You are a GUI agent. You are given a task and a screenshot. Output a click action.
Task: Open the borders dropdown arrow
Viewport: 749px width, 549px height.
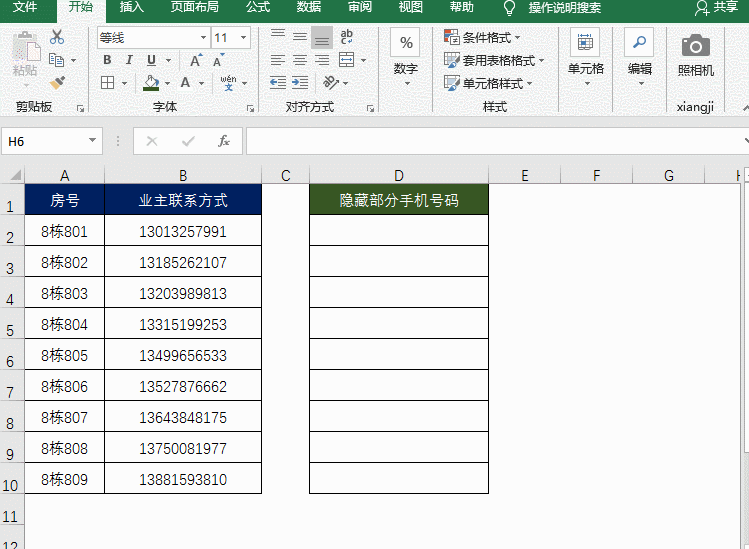(124, 83)
